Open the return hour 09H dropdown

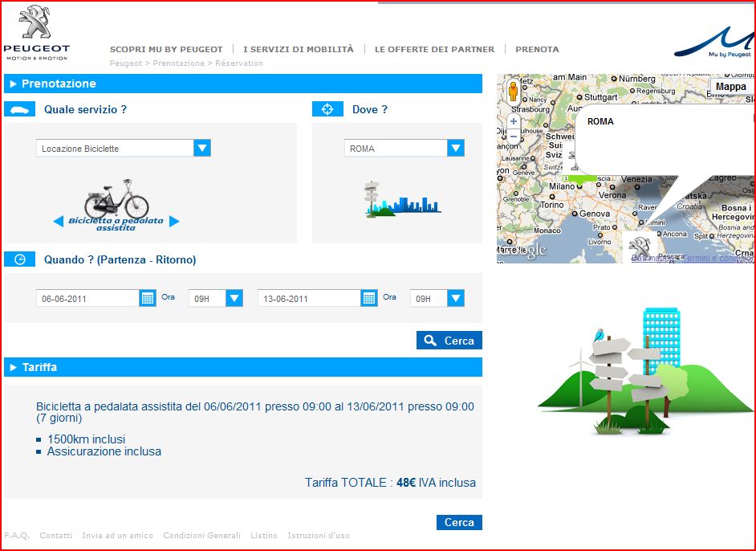(456, 299)
